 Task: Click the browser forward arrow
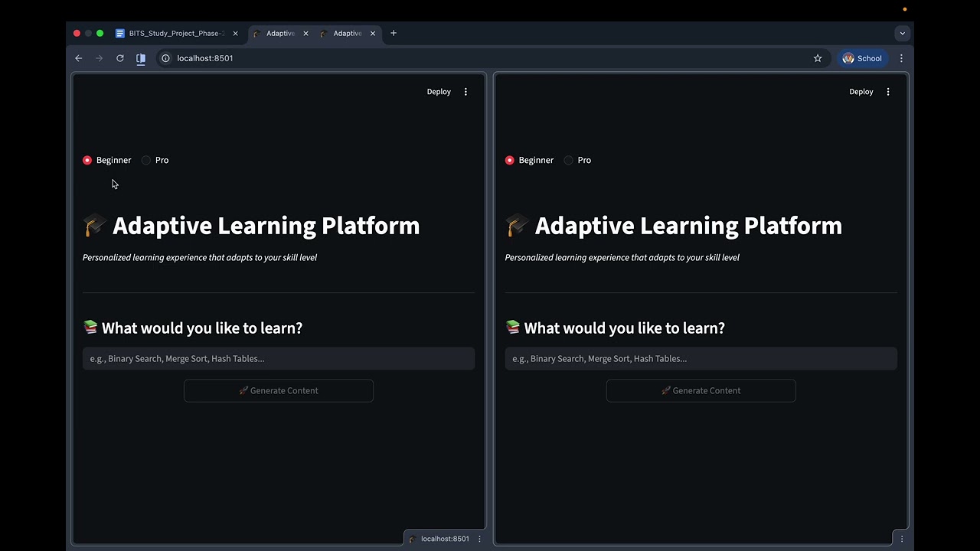click(99, 58)
